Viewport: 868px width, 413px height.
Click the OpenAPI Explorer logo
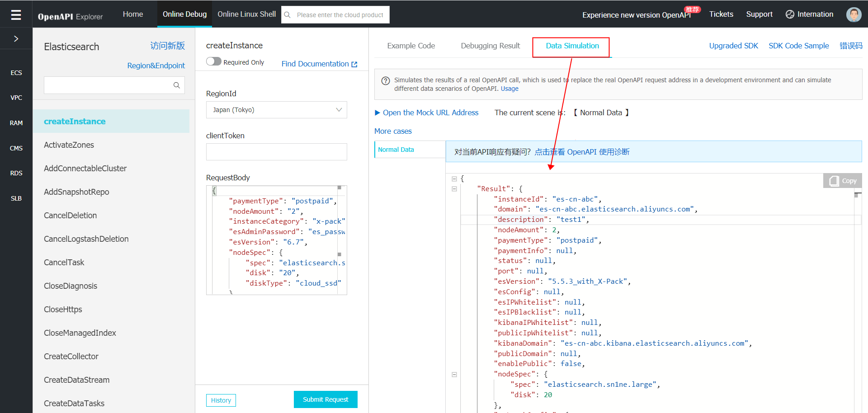[70, 17]
